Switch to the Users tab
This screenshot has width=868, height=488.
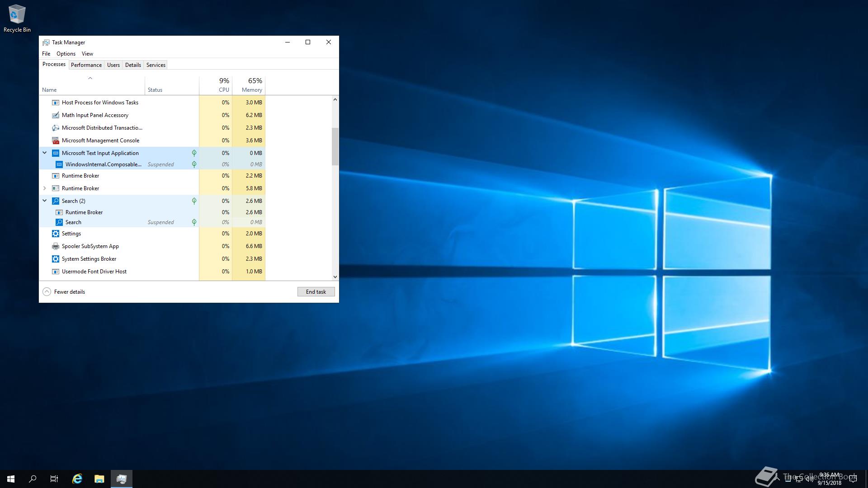(x=113, y=65)
